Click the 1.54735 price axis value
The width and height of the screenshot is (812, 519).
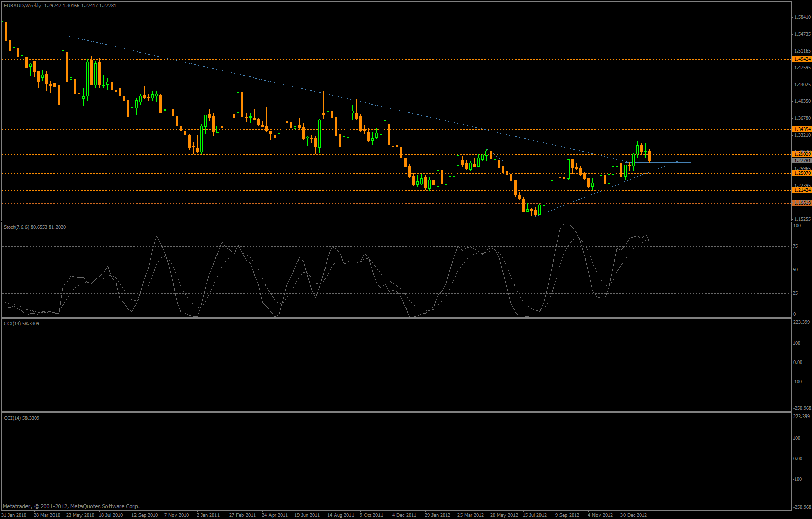click(802, 34)
